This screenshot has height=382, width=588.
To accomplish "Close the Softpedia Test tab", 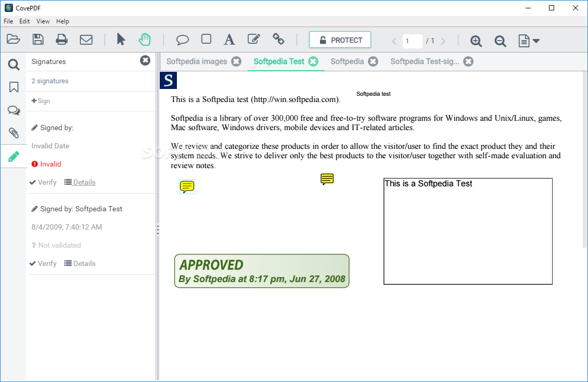I will coord(313,61).
